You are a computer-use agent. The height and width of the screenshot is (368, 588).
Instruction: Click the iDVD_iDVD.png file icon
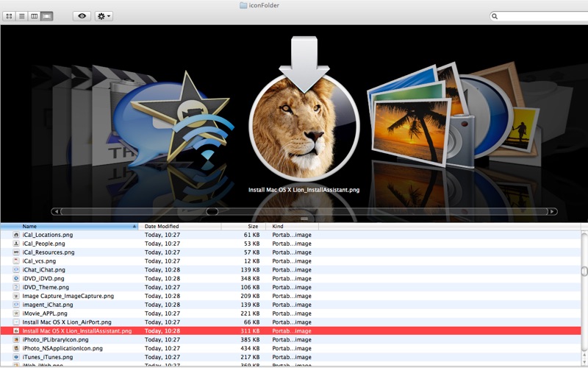16,279
